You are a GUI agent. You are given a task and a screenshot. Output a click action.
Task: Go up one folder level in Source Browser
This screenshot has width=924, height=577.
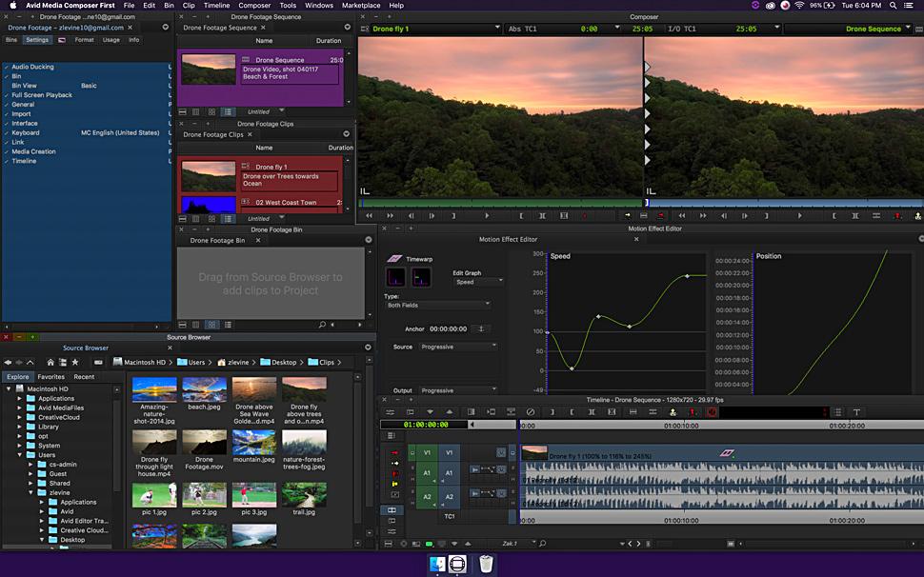tap(30, 362)
